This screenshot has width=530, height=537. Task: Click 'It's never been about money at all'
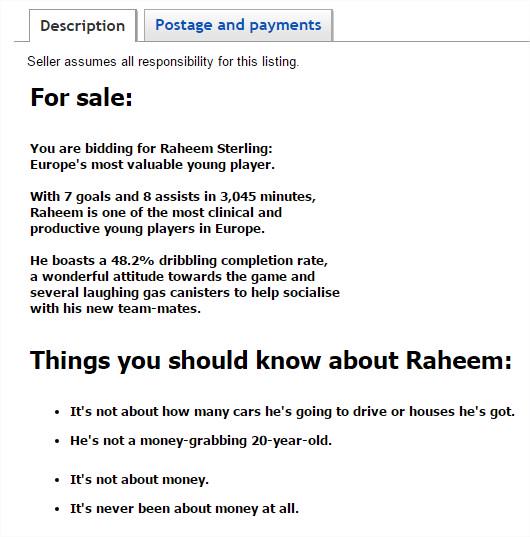click(185, 509)
